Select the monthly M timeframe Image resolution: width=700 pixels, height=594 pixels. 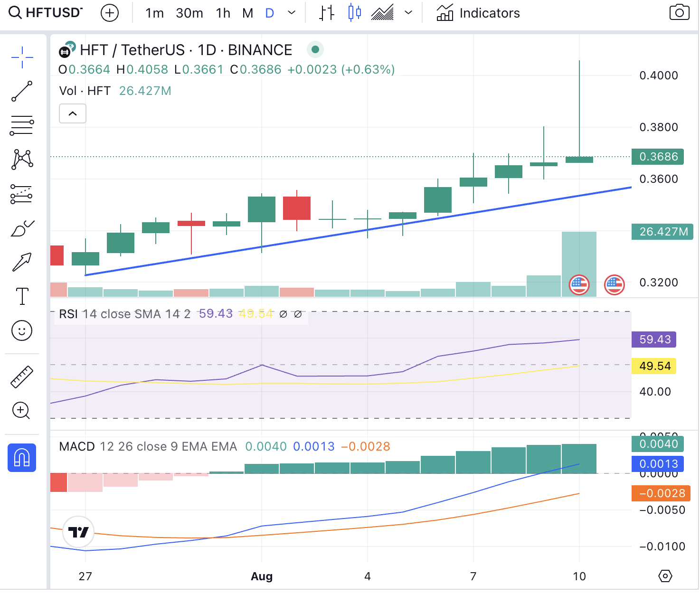247,13
